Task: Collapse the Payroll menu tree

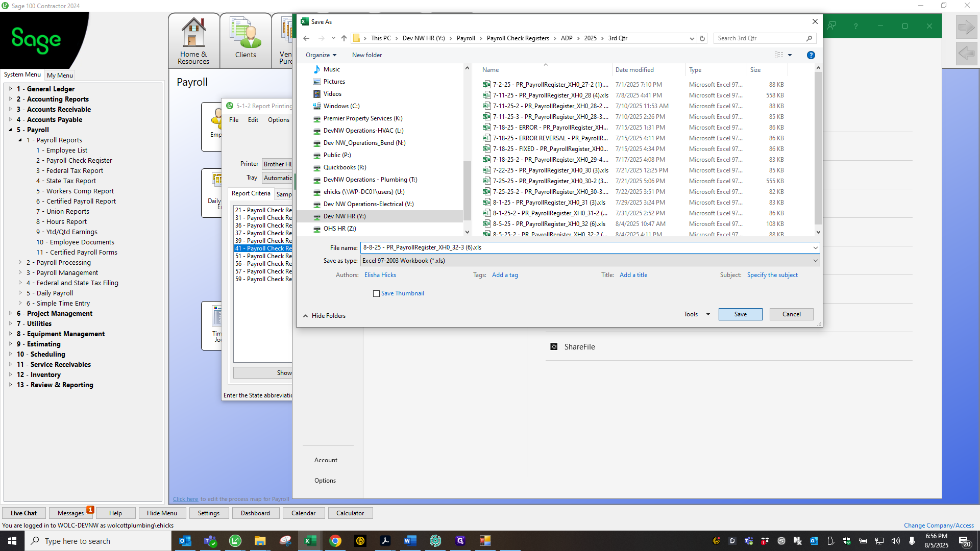Action: tap(10, 130)
